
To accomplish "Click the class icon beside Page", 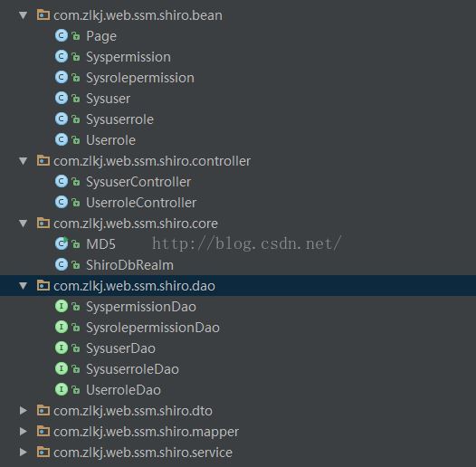I will (x=62, y=36).
